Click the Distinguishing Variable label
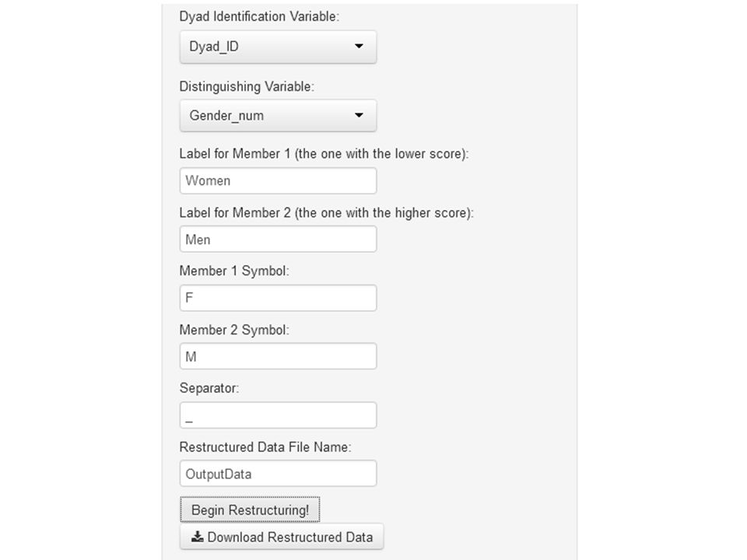 pyautogui.click(x=247, y=86)
